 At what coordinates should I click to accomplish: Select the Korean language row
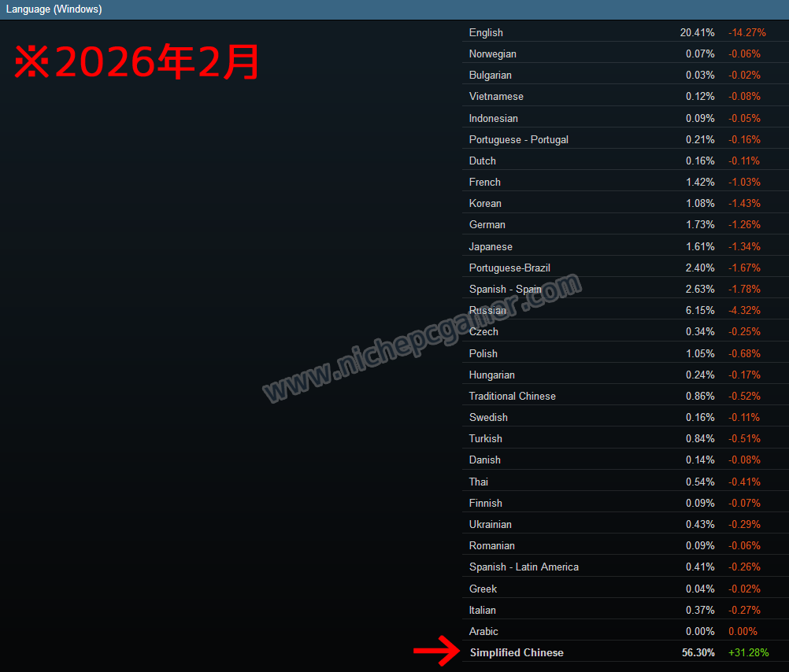coord(485,203)
